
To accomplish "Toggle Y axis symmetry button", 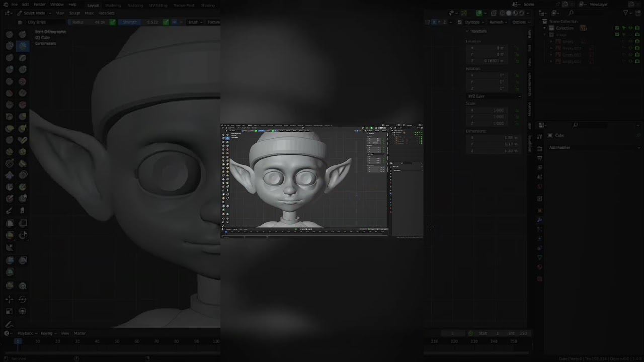I will tap(440, 22).
